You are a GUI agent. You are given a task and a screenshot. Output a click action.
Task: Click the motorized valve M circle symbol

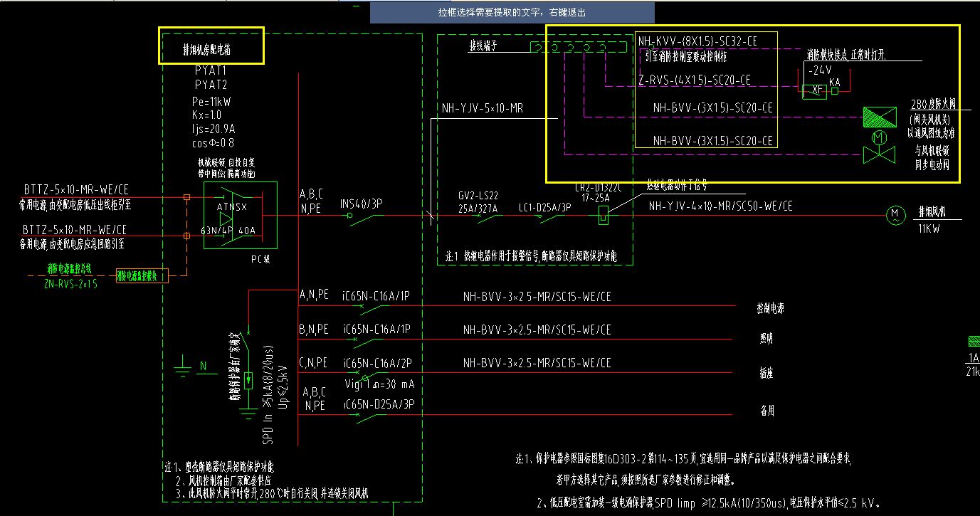880,136
